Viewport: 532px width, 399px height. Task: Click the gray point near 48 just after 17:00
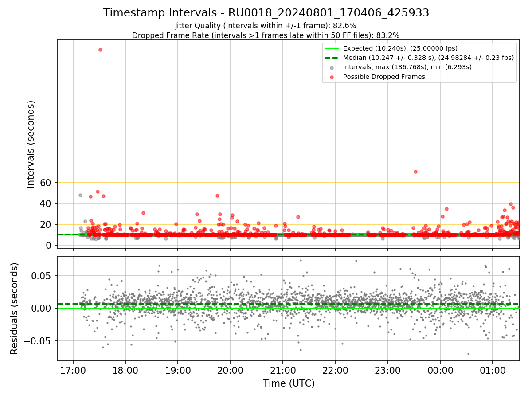point(80,195)
